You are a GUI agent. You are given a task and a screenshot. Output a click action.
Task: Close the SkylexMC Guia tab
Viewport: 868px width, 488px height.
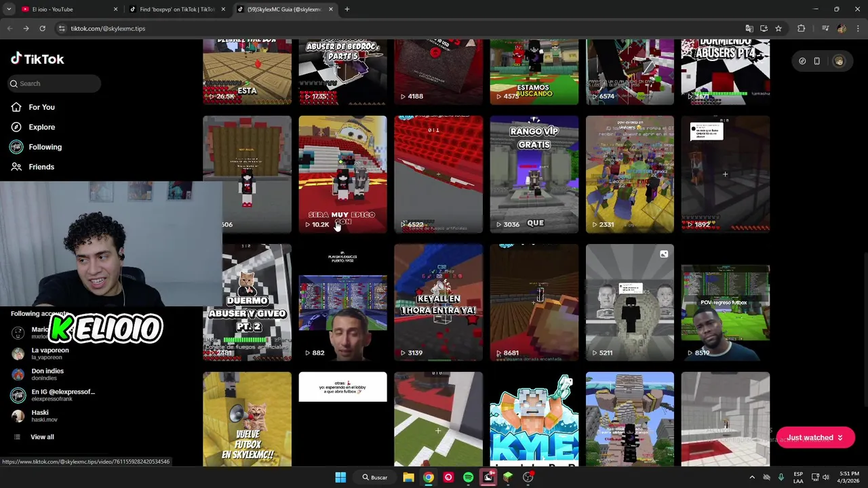coord(331,9)
